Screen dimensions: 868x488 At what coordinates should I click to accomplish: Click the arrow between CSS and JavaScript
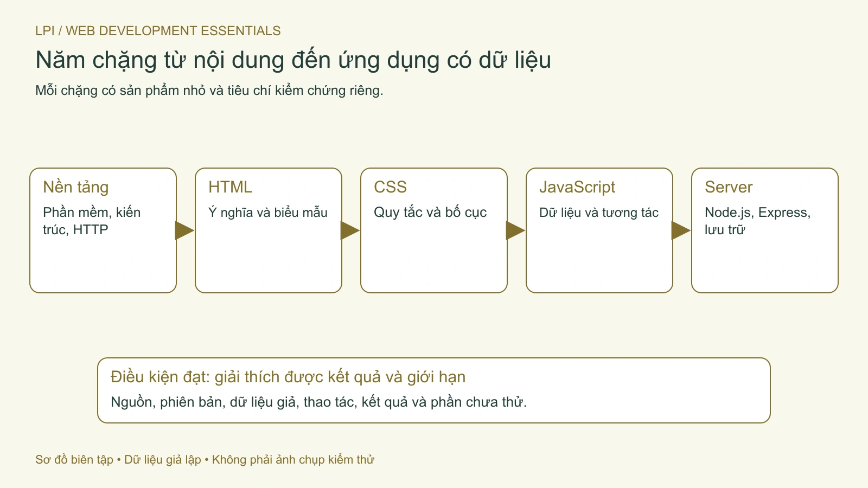pyautogui.click(x=515, y=230)
